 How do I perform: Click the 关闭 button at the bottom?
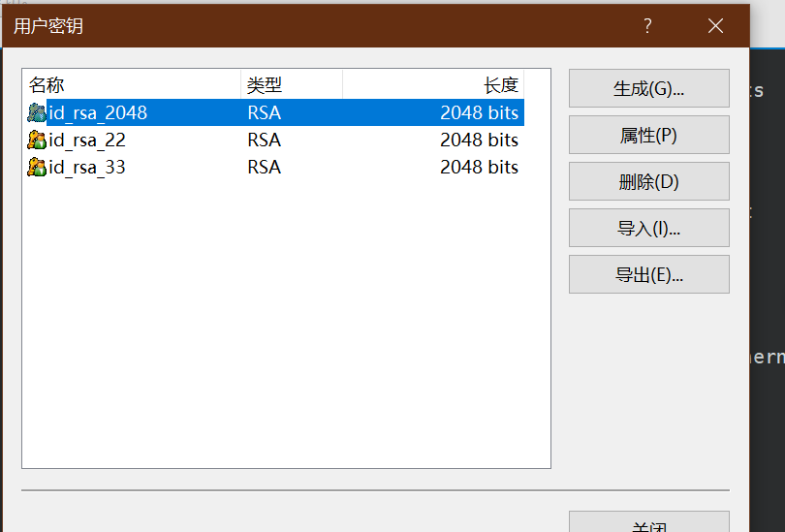click(x=648, y=522)
